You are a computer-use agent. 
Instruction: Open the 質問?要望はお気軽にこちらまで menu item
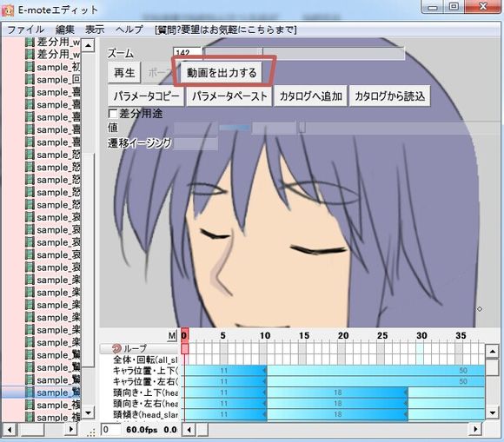[226, 30]
